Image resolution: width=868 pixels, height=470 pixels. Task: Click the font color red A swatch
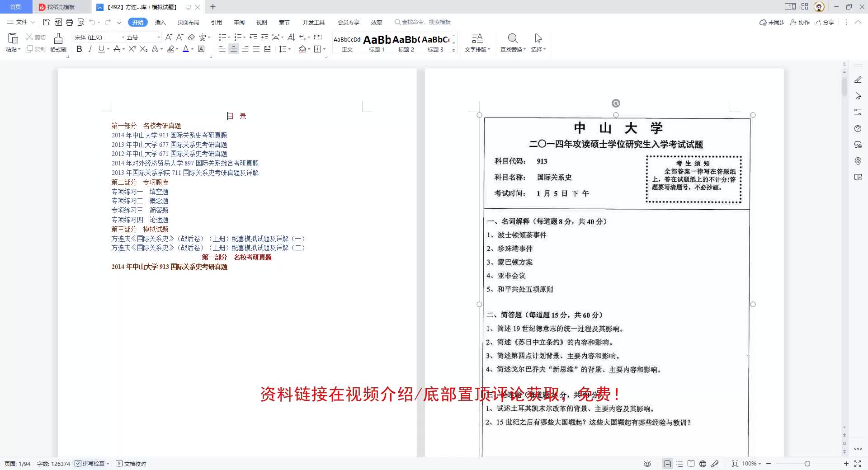(x=185, y=49)
